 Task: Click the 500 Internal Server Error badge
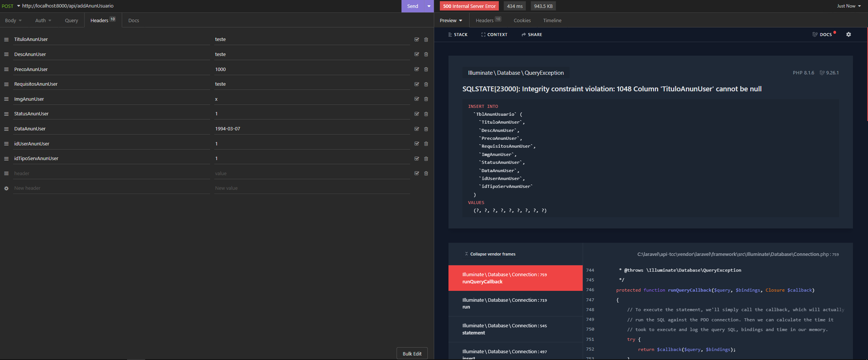click(469, 6)
